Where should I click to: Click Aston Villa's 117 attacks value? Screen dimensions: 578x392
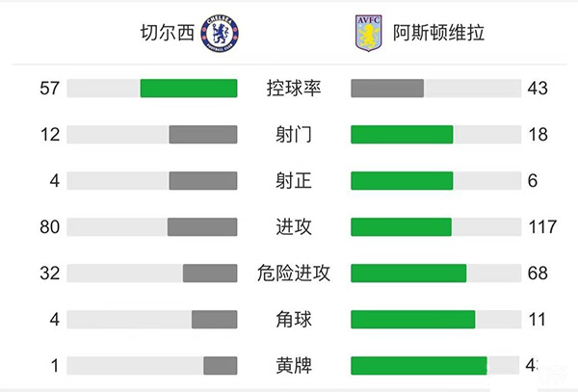[x=542, y=227]
